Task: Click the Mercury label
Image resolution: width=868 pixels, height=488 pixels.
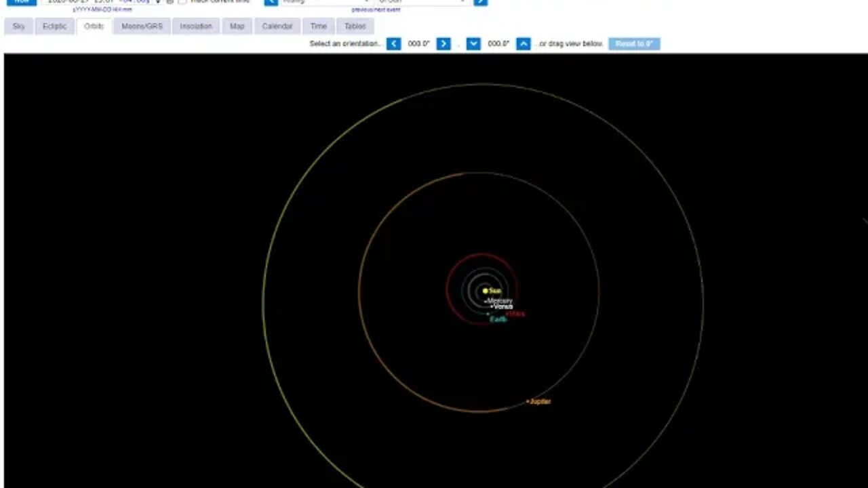Action: [500, 301]
